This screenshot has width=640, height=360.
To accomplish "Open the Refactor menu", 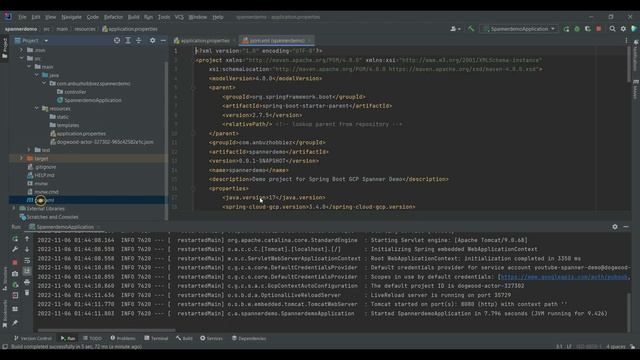I will 113,17.
